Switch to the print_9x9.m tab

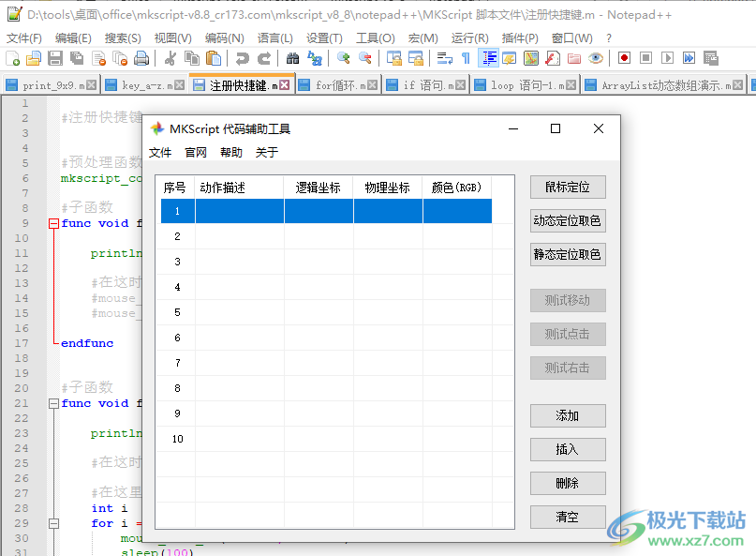pyautogui.click(x=51, y=85)
